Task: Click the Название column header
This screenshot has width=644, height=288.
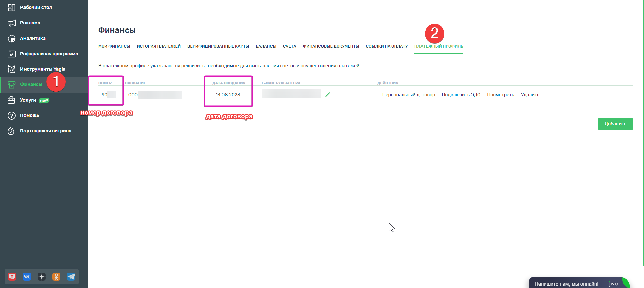Action: (x=135, y=83)
